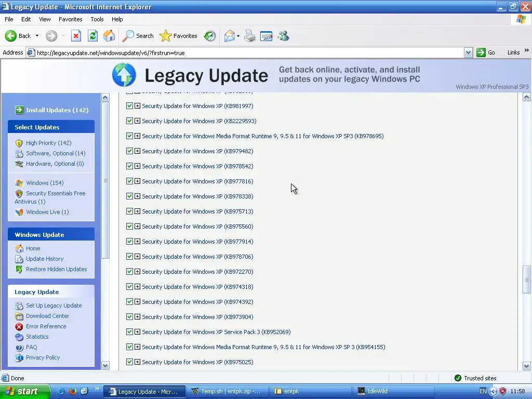Click the sidebar scrollbar thumb
Screen dimensions: 532x399
[x=105, y=180]
